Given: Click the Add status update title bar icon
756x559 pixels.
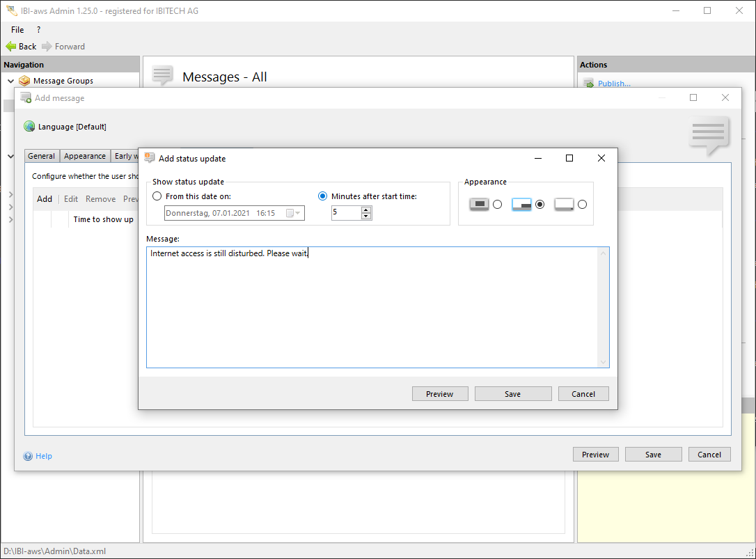Looking at the screenshot, I should pyautogui.click(x=149, y=158).
